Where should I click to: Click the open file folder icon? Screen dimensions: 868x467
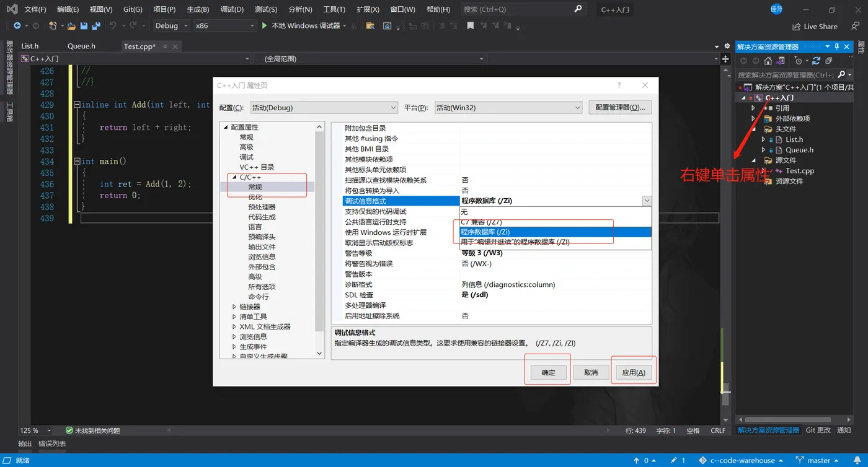point(72,26)
